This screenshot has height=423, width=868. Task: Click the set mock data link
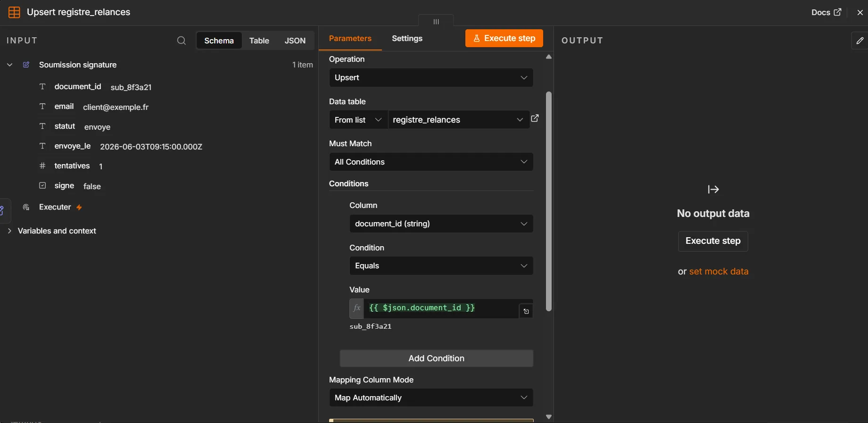point(719,272)
